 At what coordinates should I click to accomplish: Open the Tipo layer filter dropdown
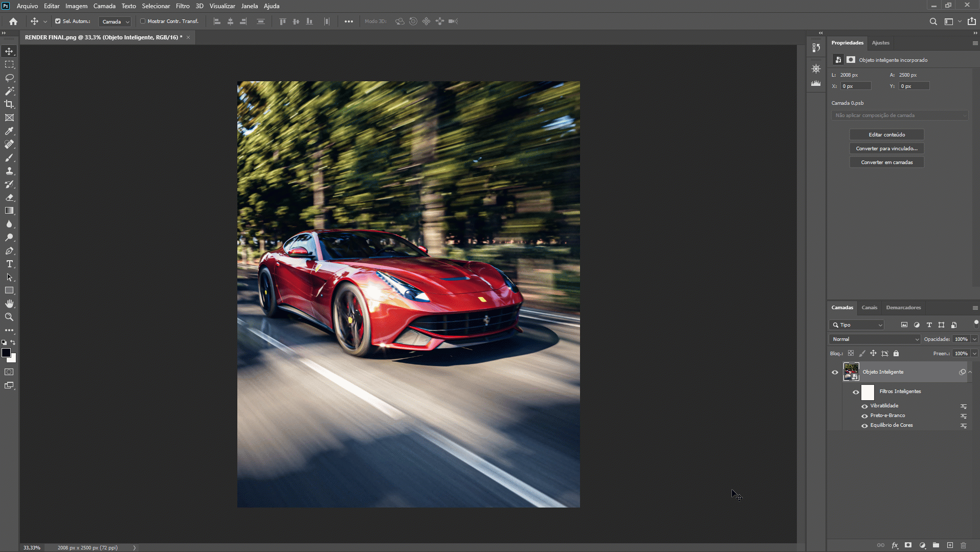click(857, 325)
